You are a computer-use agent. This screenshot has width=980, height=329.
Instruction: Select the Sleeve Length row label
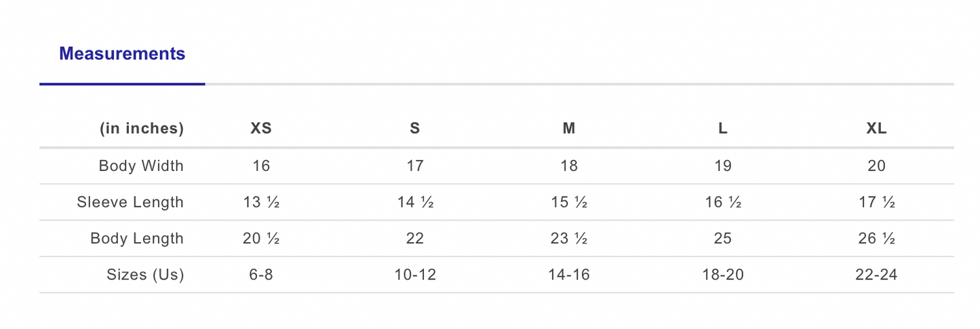coord(130,202)
